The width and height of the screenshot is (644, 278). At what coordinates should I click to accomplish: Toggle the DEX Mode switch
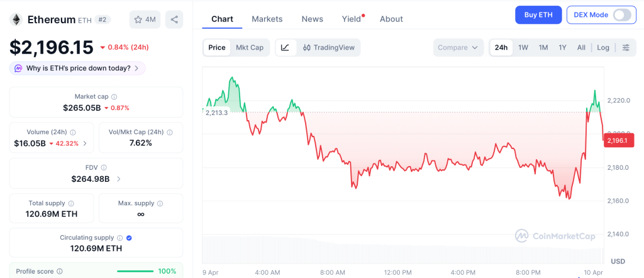(621, 15)
